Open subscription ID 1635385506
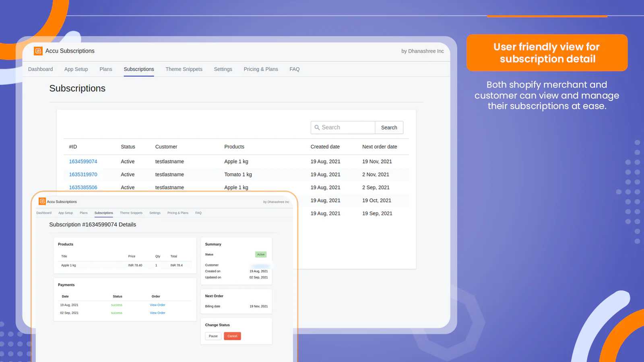This screenshot has width=644, height=362. point(83,187)
